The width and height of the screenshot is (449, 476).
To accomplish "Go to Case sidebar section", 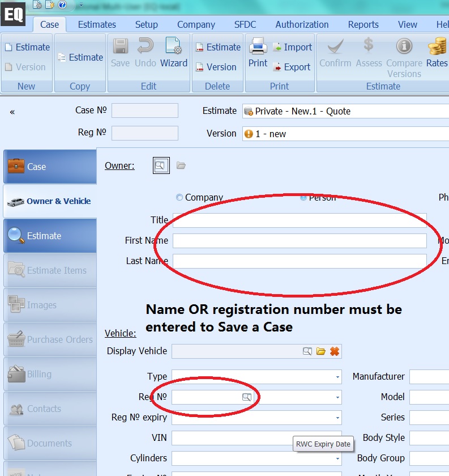I will point(50,167).
